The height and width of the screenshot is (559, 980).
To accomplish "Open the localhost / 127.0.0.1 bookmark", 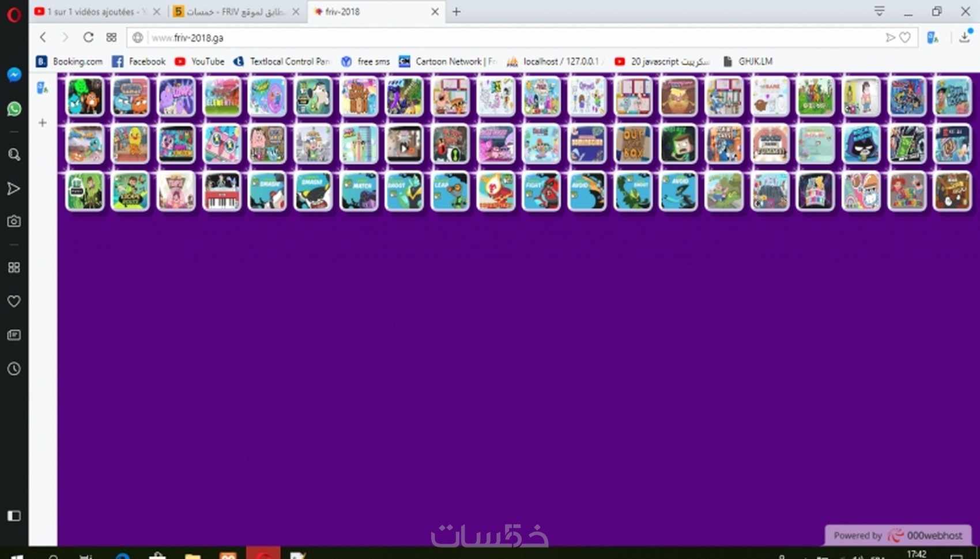I will click(553, 61).
